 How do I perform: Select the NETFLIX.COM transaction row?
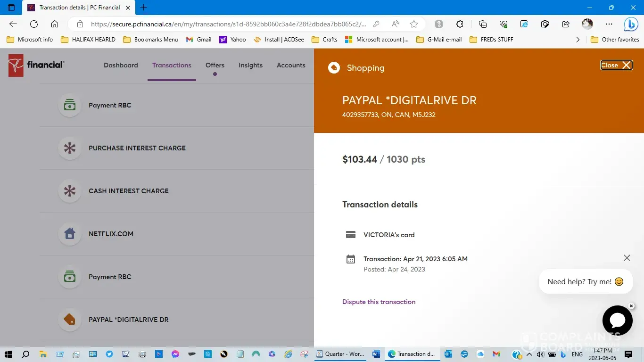click(111, 234)
